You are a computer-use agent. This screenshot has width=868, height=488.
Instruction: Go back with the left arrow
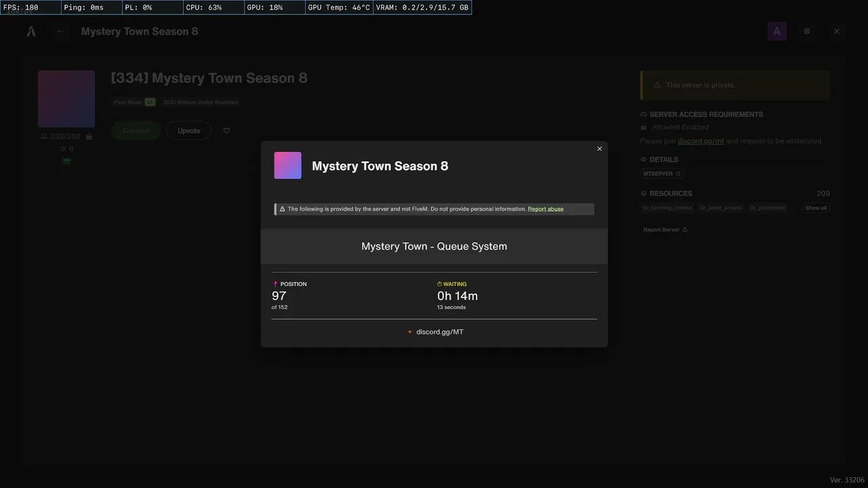pyautogui.click(x=61, y=31)
